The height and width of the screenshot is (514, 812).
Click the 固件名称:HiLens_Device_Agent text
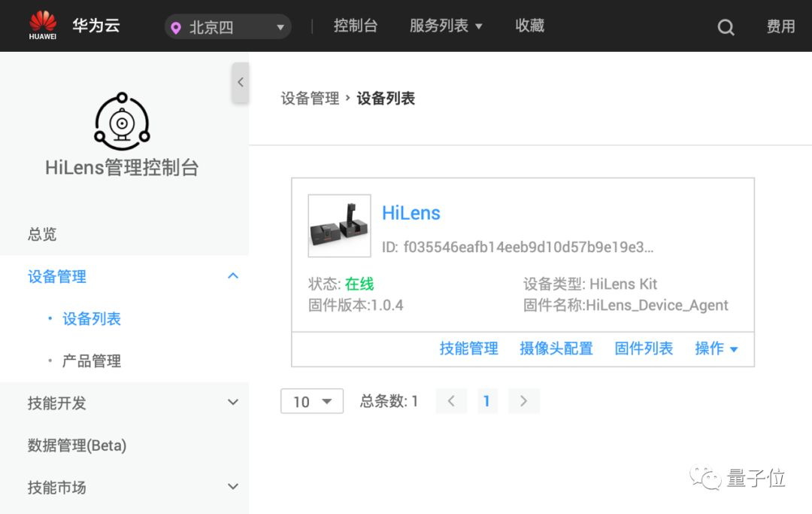click(626, 306)
